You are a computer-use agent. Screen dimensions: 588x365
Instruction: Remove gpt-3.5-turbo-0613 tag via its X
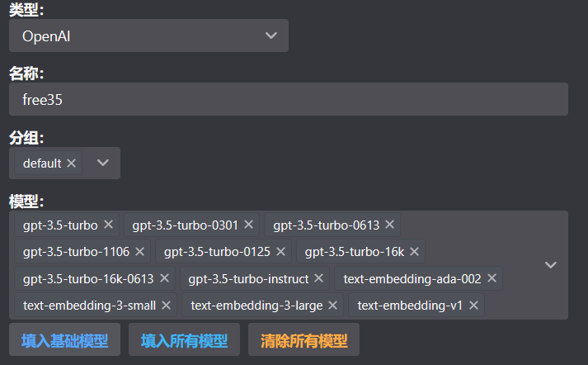coord(389,225)
